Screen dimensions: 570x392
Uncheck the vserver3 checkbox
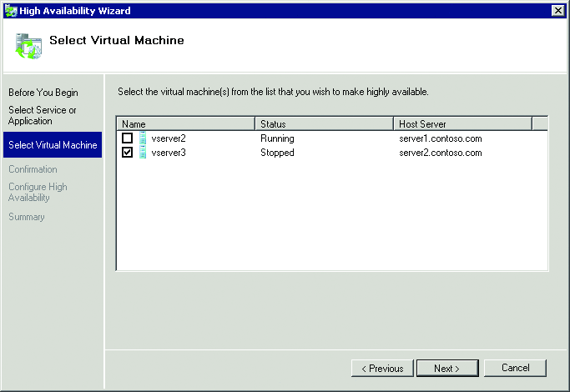tap(127, 153)
